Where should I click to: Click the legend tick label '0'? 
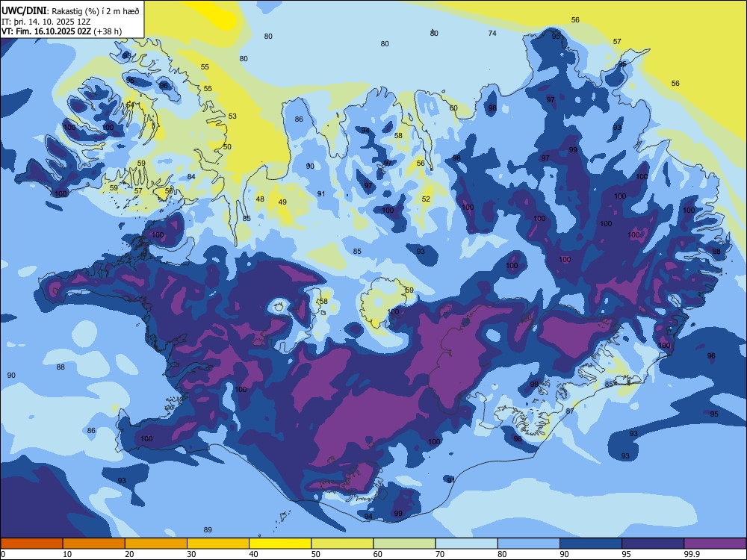pos(3,554)
